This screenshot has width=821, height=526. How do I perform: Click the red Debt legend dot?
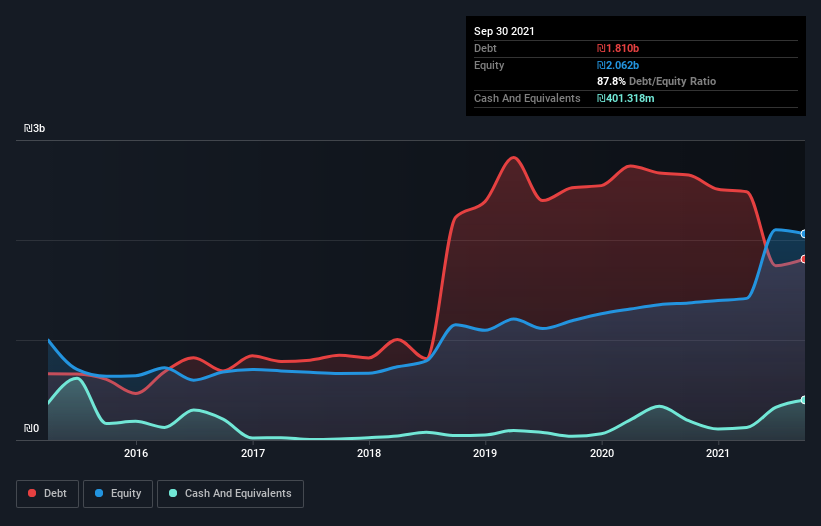[x=32, y=493]
